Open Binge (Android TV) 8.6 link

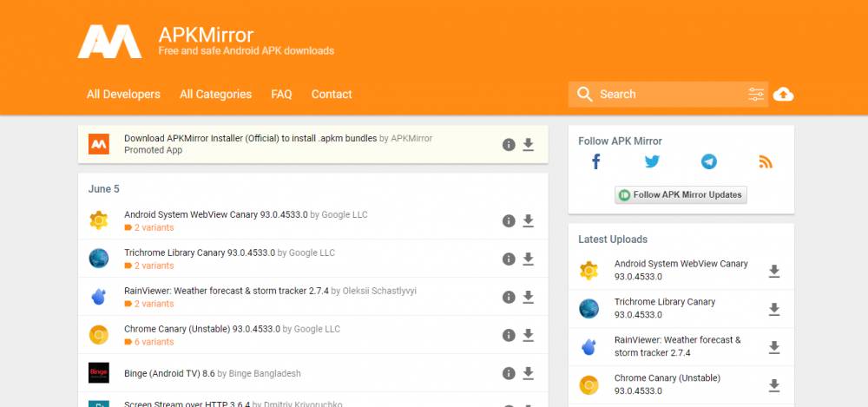tap(169, 374)
